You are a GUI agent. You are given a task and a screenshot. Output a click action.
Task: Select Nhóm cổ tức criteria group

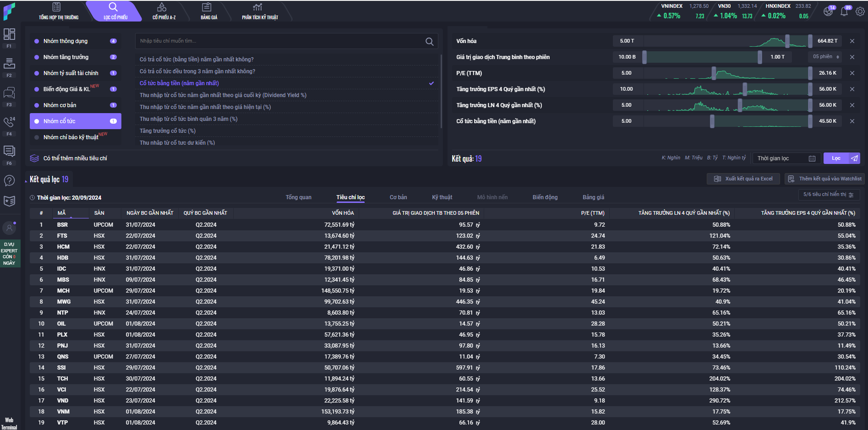pyautogui.click(x=76, y=121)
